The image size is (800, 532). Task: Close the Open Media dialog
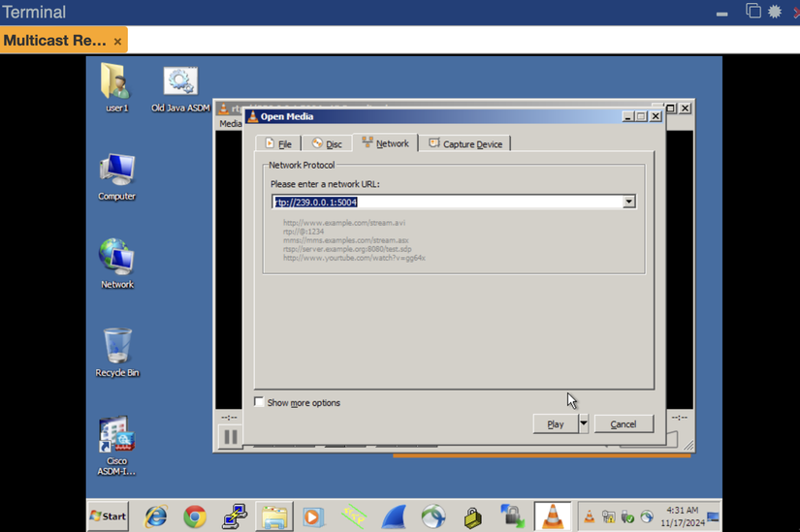click(x=656, y=116)
